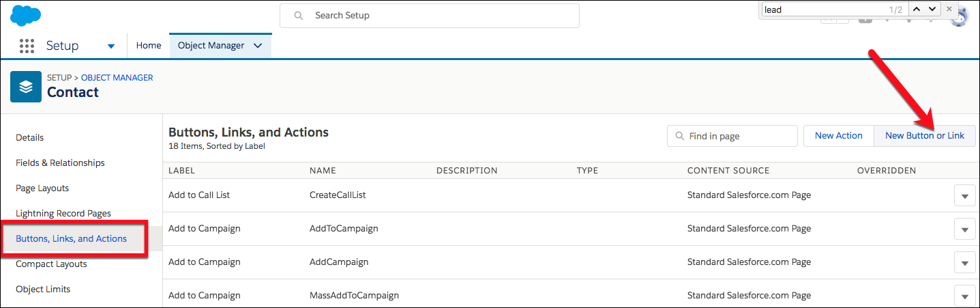Screen dimensions: 980x308
Task: Click the magnifier in Find in page
Action: point(679,136)
